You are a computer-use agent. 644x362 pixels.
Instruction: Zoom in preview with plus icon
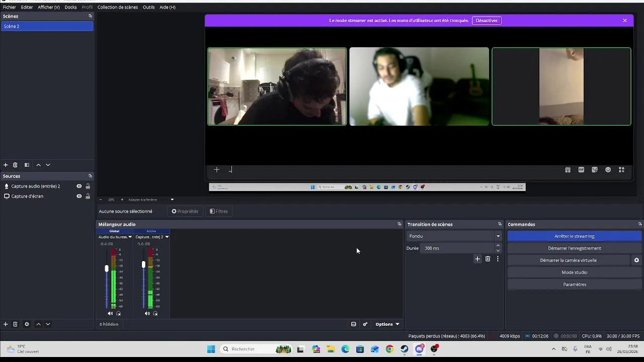click(122, 200)
